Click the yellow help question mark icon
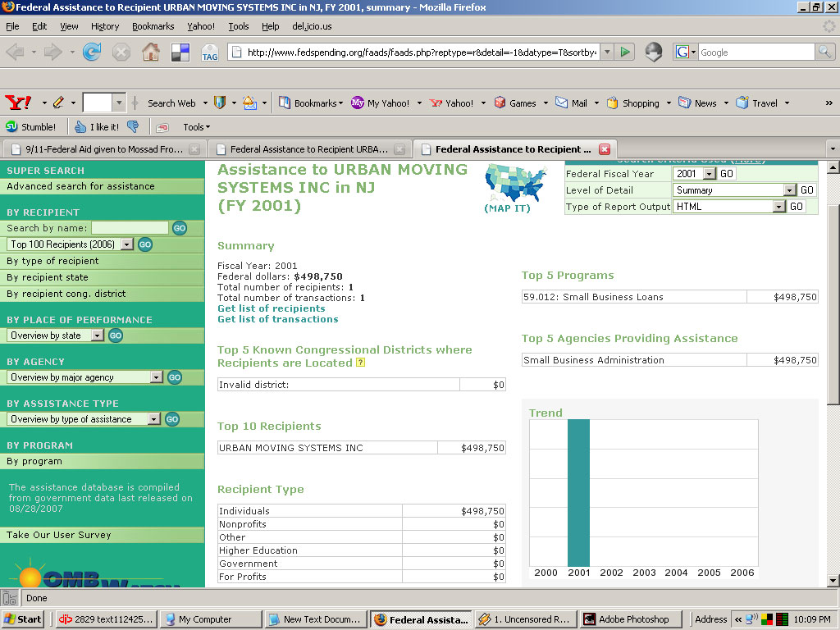840x630 pixels. [361, 363]
